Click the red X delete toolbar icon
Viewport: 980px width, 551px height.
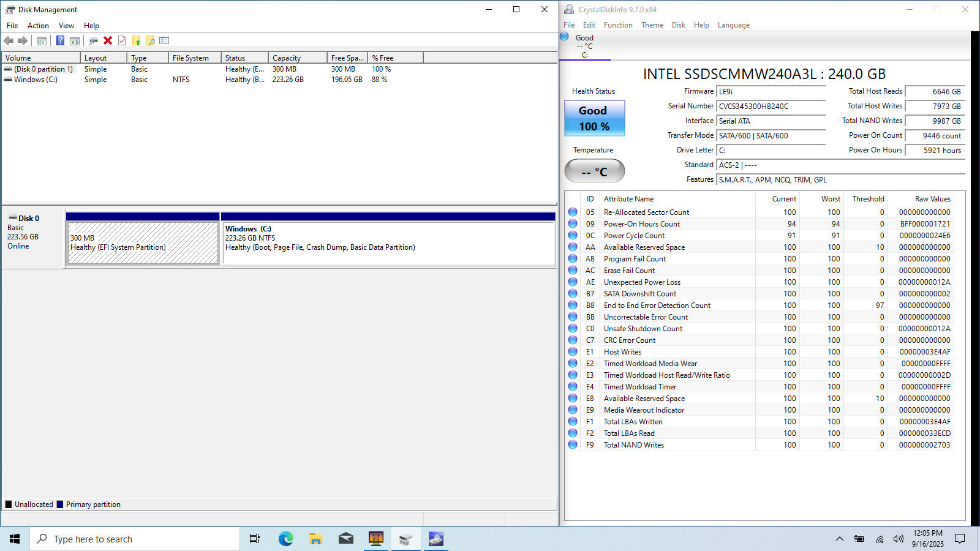(108, 40)
